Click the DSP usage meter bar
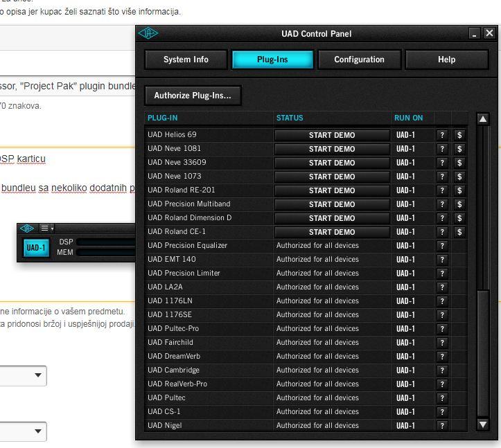This screenshot has width=501, height=448. tap(107, 242)
